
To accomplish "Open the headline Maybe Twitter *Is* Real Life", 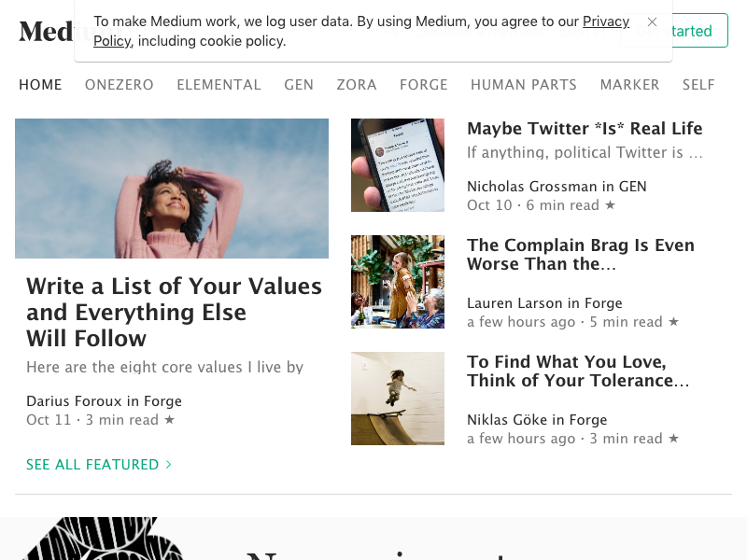I will (x=585, y=128).
